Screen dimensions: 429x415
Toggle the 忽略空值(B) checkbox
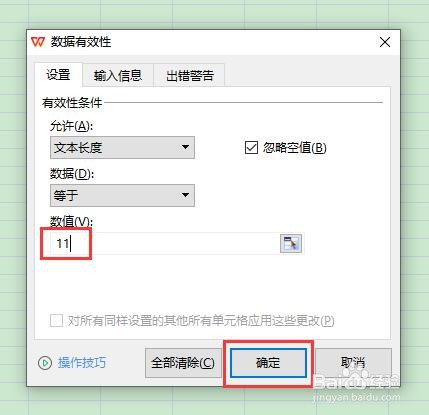[x=251, y=147]
